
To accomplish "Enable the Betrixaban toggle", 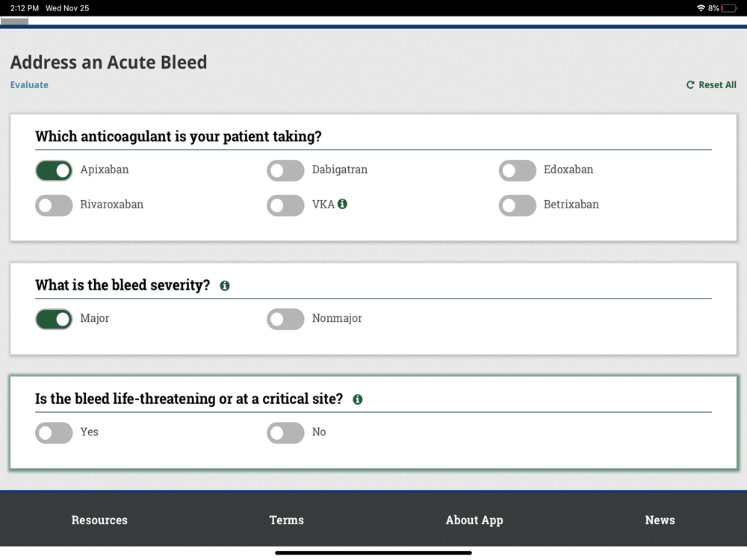I will click(x=517, y=205).
